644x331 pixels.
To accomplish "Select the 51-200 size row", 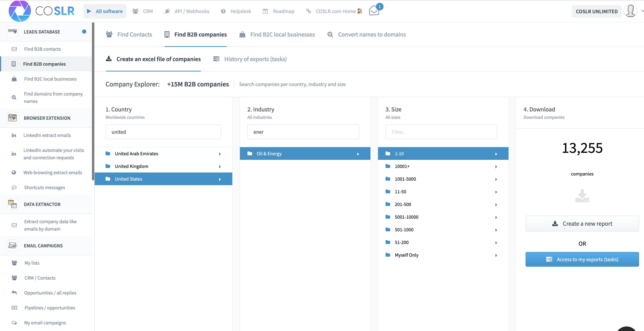I will coord(443,242).
